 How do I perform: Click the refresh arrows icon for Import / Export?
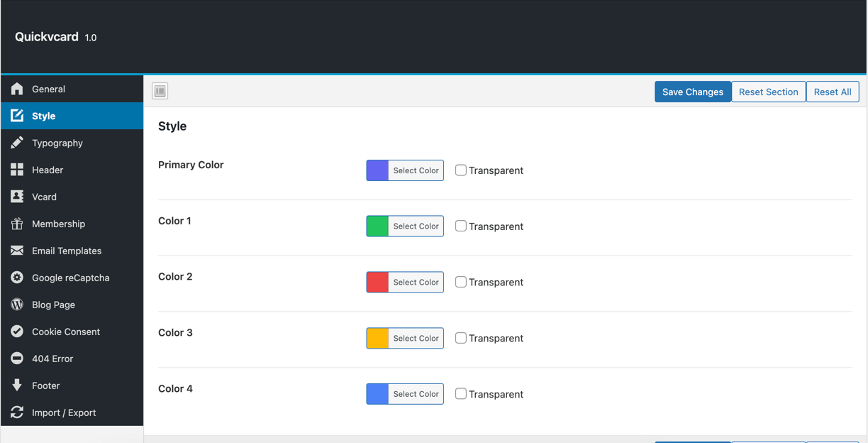click(17, 412)
